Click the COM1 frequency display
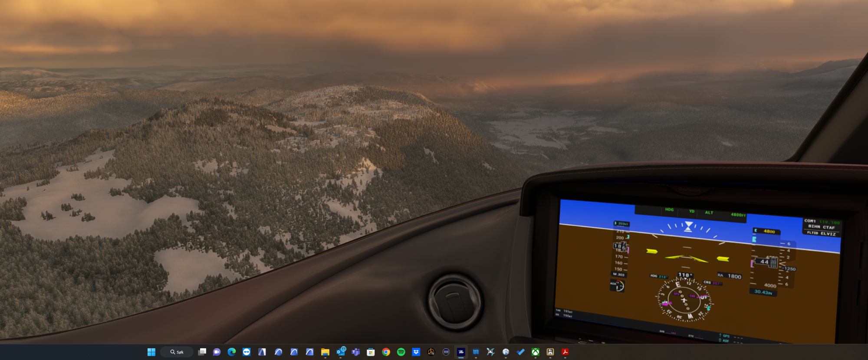 [822, 222]
